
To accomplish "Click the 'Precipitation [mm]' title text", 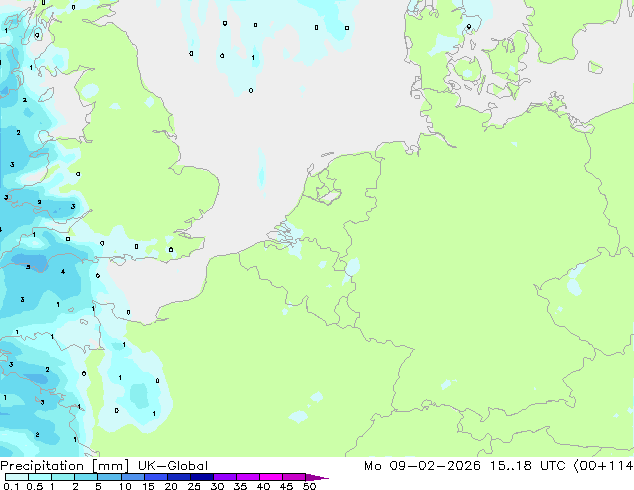I will [64, 466].
